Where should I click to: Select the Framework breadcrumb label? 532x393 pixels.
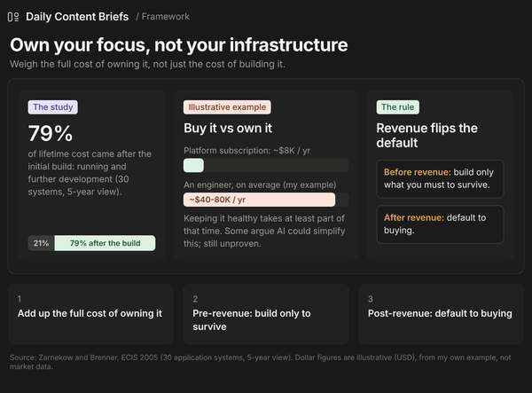pyautogui.click(x=166, y=17)
